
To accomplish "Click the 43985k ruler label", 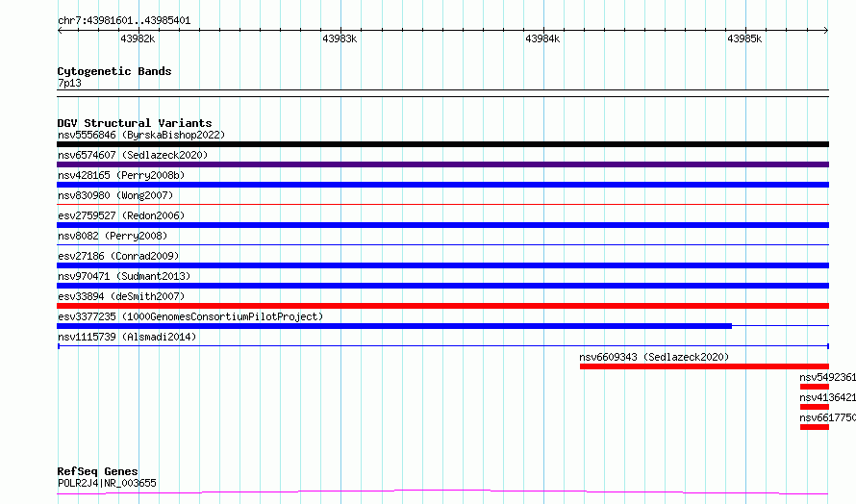I will click(x=744, y=38).
